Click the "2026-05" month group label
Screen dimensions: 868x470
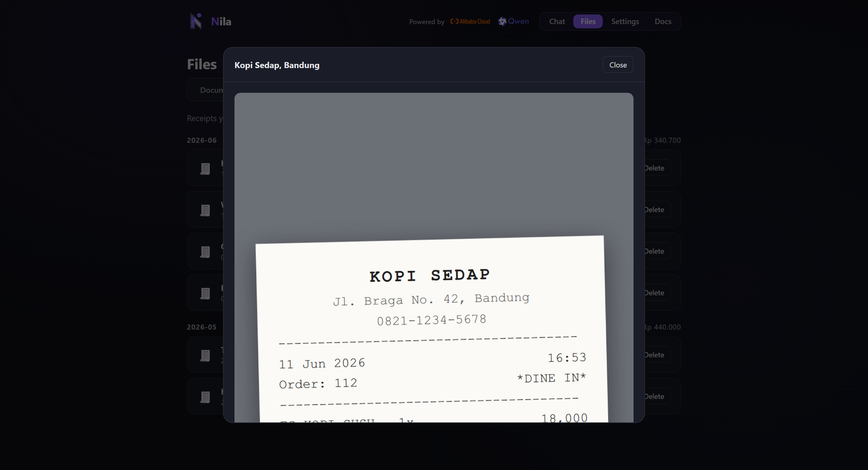(202, 327)
